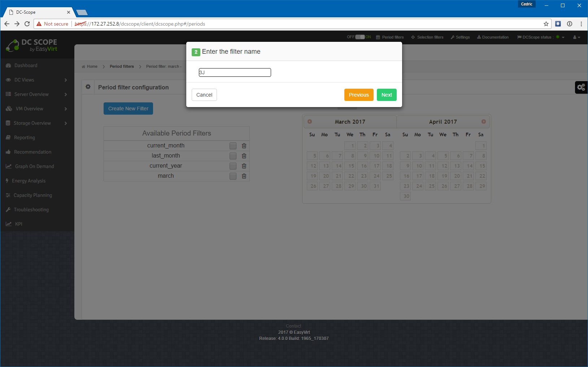Image resolution: width=588 pixels, height=367 pixels.
Task: Advance calendar to next month arrow
Action: point(483,121)
